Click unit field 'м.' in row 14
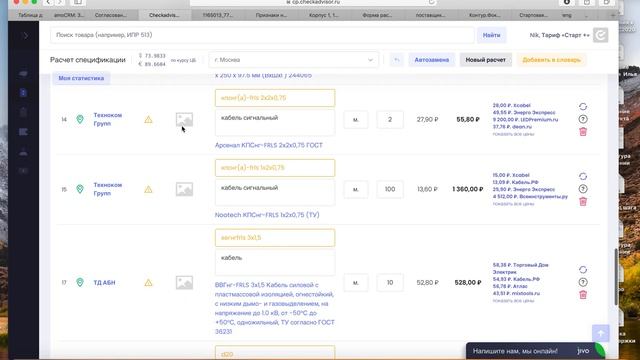 pyautogui.click(x=356, y=120)
